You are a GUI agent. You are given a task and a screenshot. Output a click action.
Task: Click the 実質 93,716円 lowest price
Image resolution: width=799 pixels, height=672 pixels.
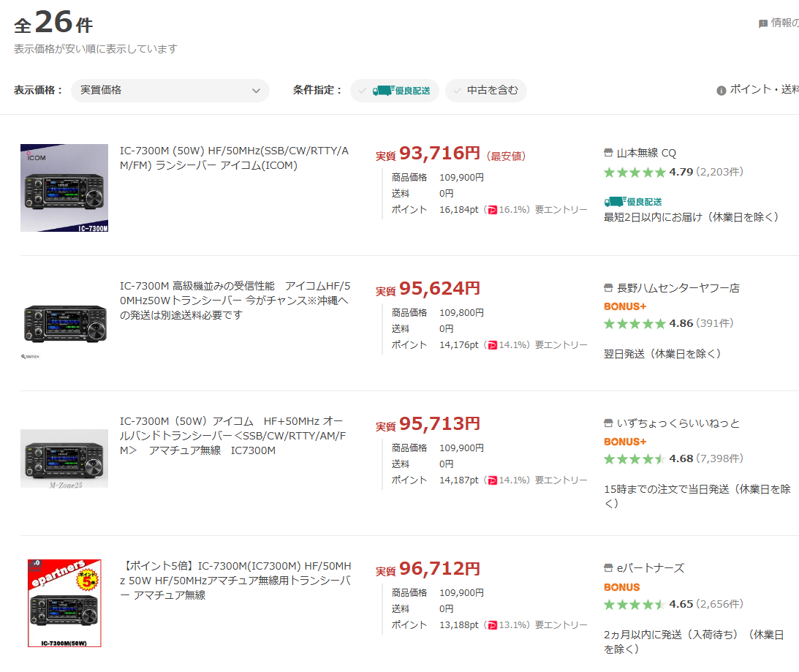tap(428, 154)
